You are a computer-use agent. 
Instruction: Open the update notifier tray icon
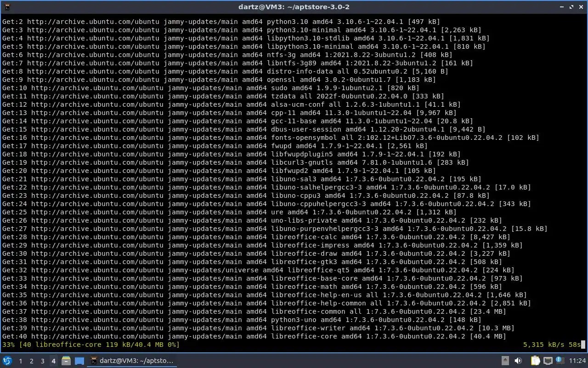560,361
